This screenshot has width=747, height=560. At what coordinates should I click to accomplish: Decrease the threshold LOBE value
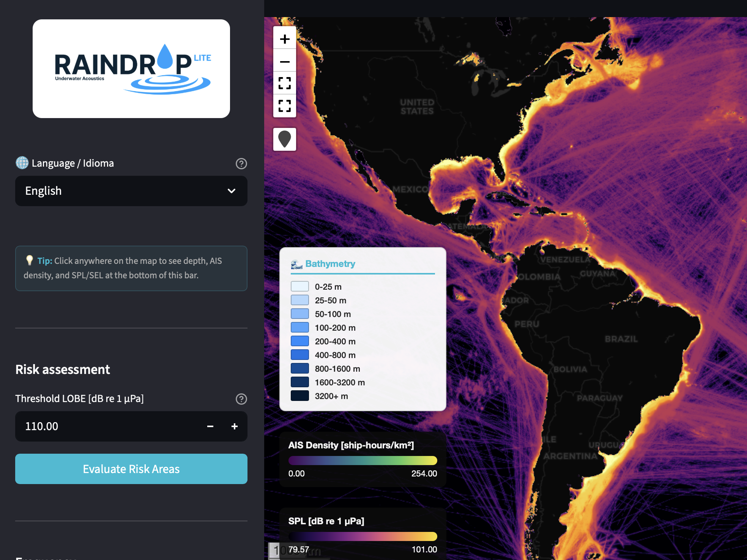click(210, 426)
